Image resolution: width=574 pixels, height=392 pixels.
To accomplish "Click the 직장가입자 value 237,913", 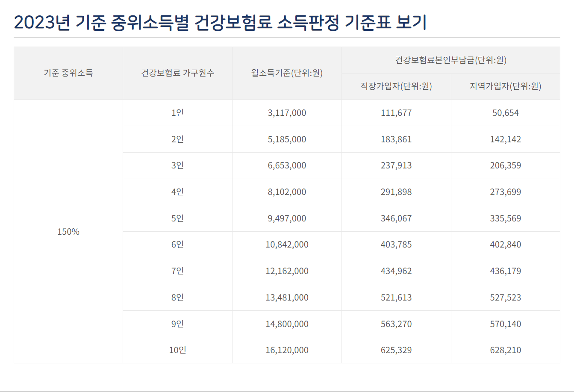I will [396, 165].
